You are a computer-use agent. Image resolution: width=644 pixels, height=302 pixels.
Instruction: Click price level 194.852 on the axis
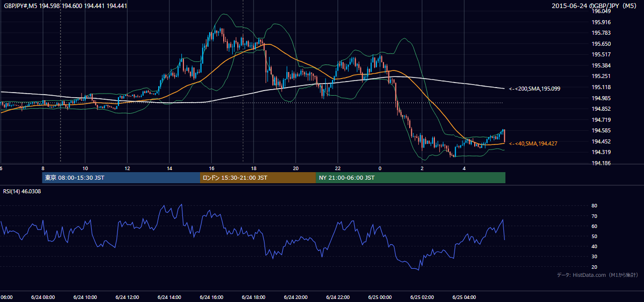point(601,109)
